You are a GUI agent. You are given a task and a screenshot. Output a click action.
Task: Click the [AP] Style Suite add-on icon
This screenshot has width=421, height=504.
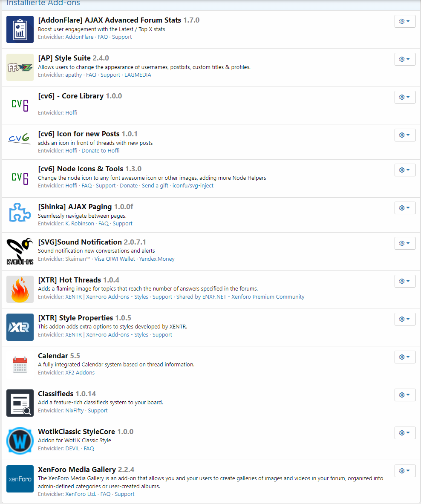point(20,67)
